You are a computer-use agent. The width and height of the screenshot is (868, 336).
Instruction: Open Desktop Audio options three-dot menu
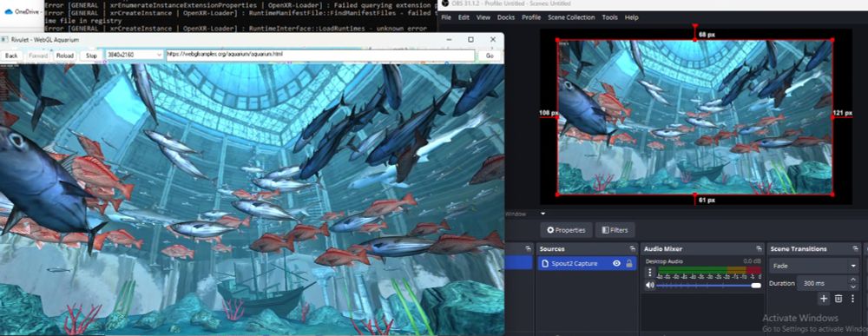click(650, 273)
